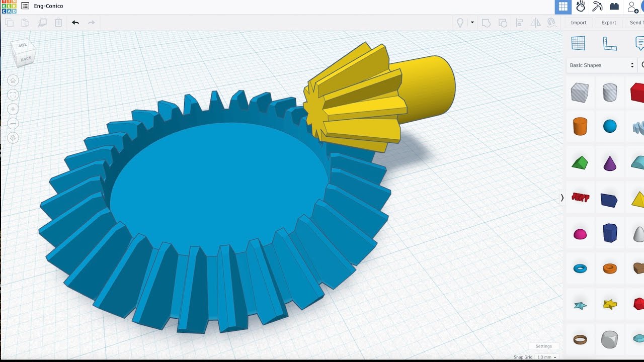Screen dimensions: 644x362
Task: Redo the last undone action
Action: pos(92,23)
